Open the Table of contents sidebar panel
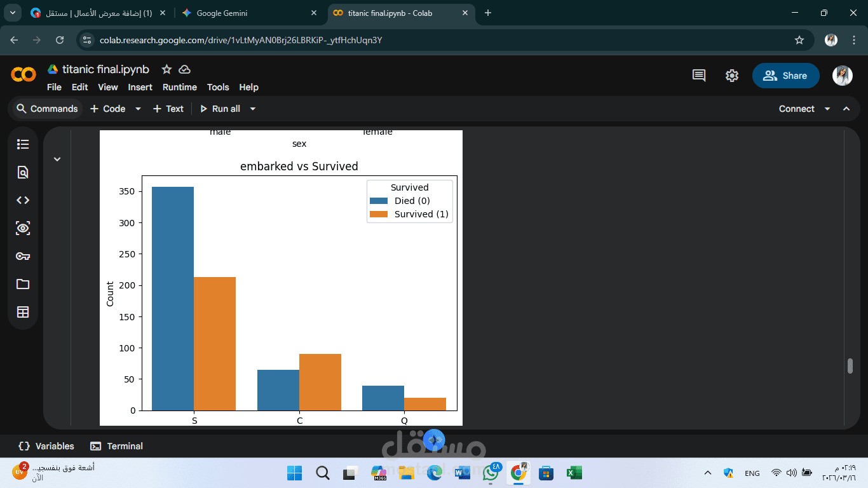 23,144
